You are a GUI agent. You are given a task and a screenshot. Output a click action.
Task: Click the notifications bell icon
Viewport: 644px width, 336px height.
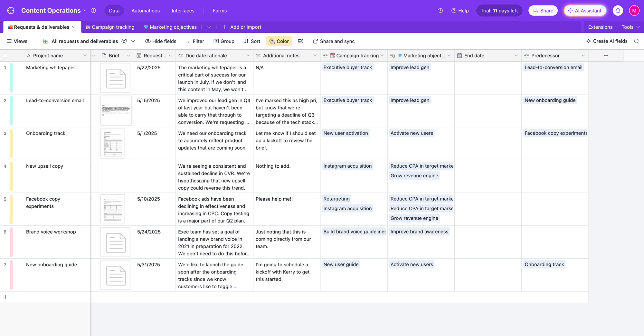click(618, 11)
